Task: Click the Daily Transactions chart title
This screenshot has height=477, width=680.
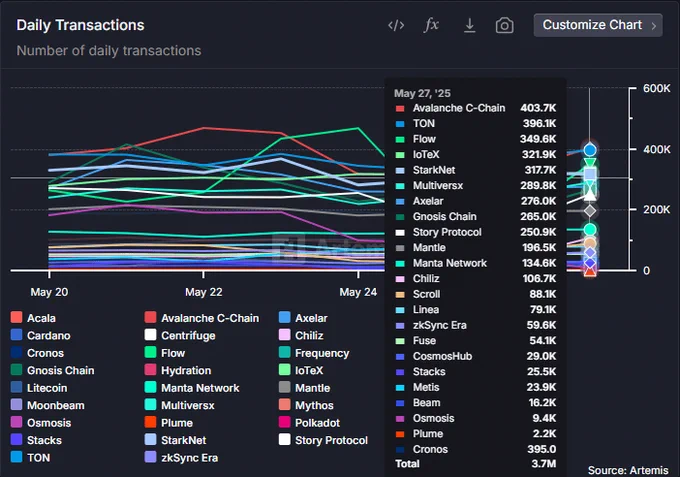Action: (x=80, y=25)
